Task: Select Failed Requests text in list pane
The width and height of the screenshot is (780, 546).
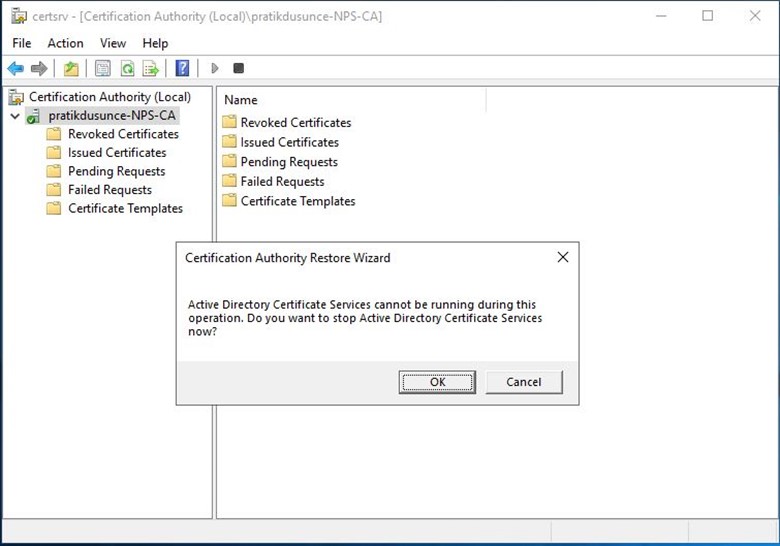Action: click(283, 182)
